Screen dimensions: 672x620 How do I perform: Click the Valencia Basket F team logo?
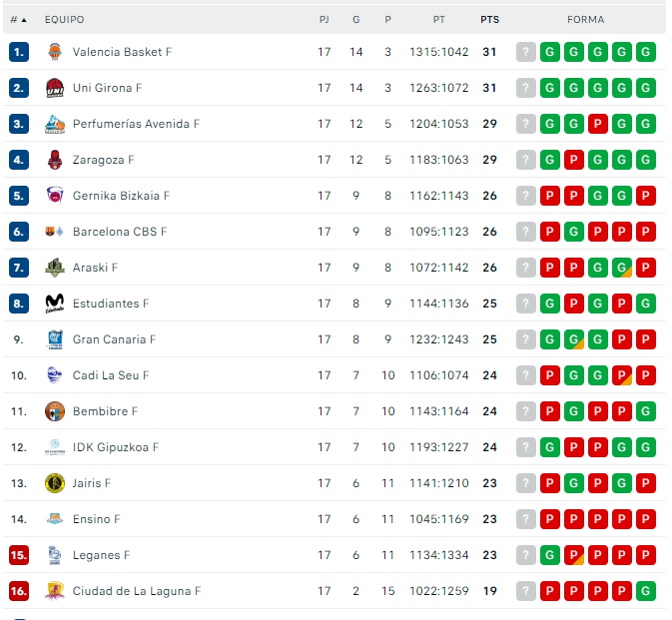coord(55,52)
